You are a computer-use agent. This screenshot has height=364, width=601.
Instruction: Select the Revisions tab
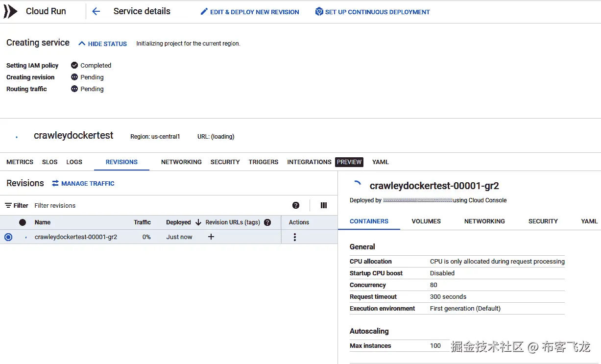(x=121, y=162)
